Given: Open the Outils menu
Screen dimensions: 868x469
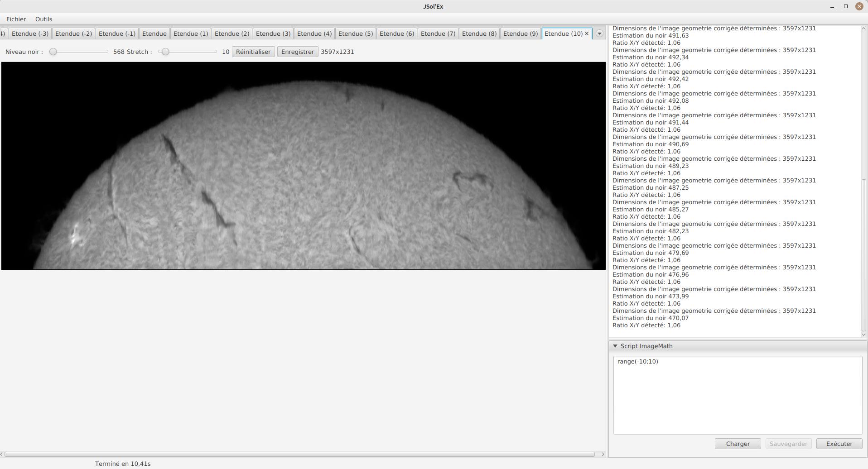Looking at the screenshot, I should [43, 19].
